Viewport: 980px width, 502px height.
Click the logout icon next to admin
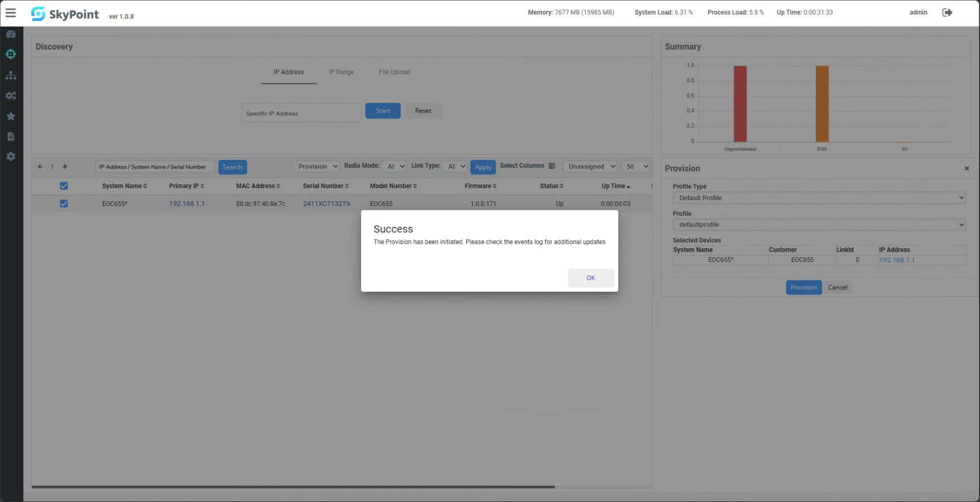pyautogui.click(x=947, y=12)
